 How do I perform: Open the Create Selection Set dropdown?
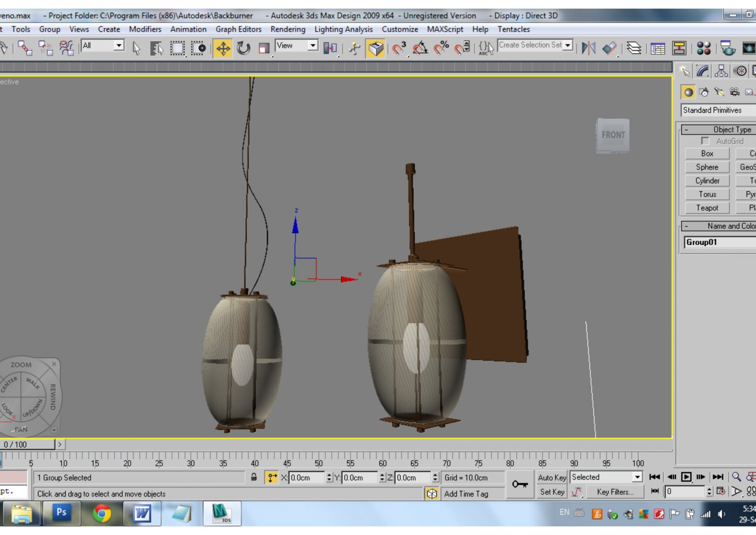coord(534,45)
